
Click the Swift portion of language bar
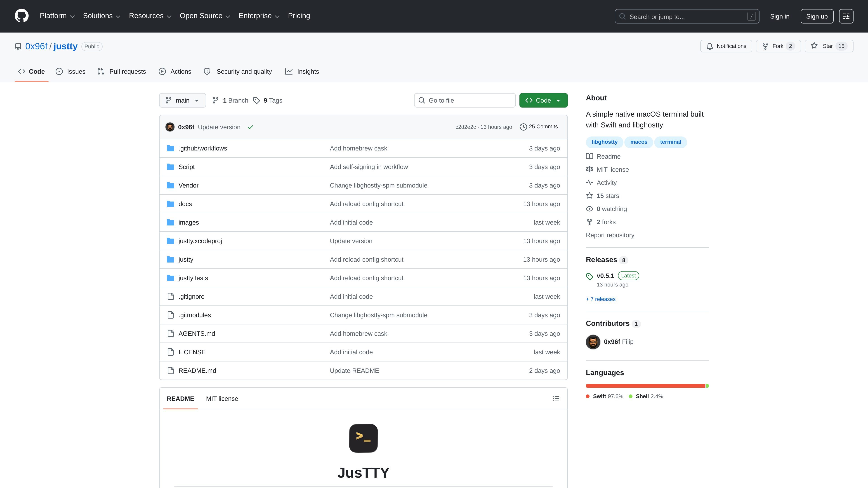click(x=645, y=386)
